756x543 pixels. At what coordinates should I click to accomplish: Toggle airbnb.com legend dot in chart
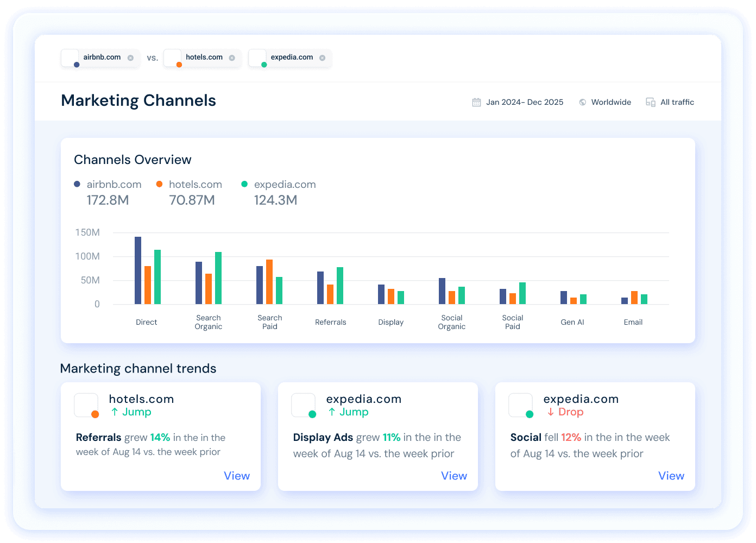77,184
